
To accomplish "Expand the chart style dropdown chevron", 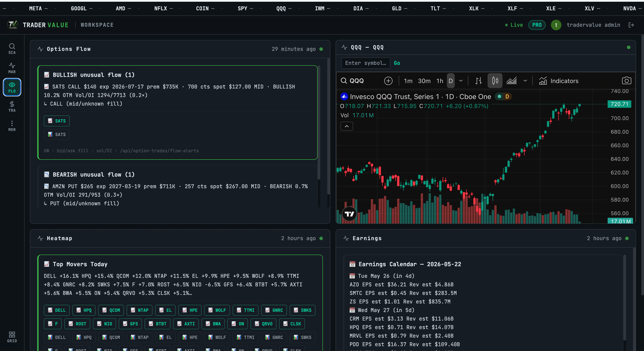I will 525,81.
